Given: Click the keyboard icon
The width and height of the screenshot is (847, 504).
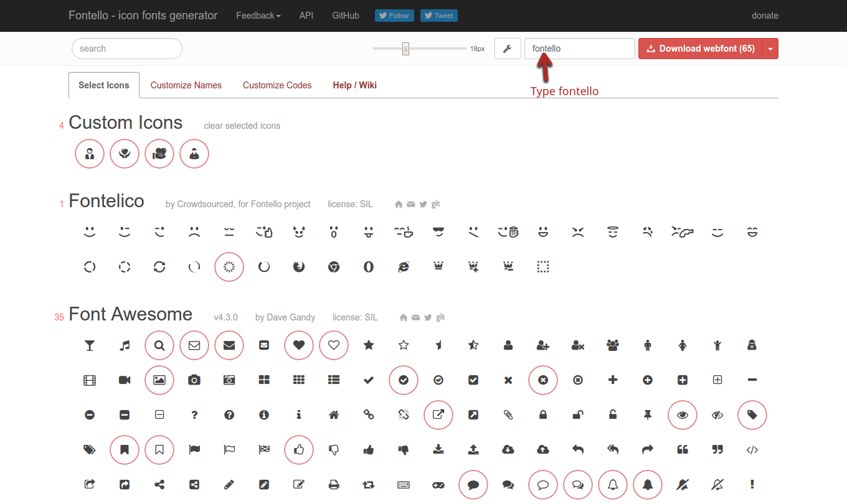Looking at the screenshot, I should pos(403,485).
